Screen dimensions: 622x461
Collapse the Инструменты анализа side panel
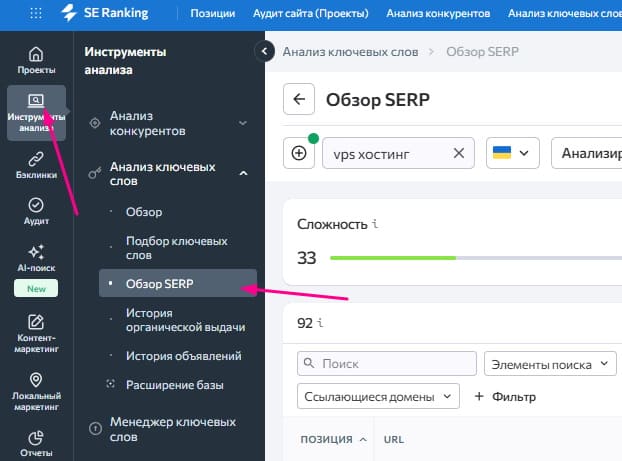[264, 51]
